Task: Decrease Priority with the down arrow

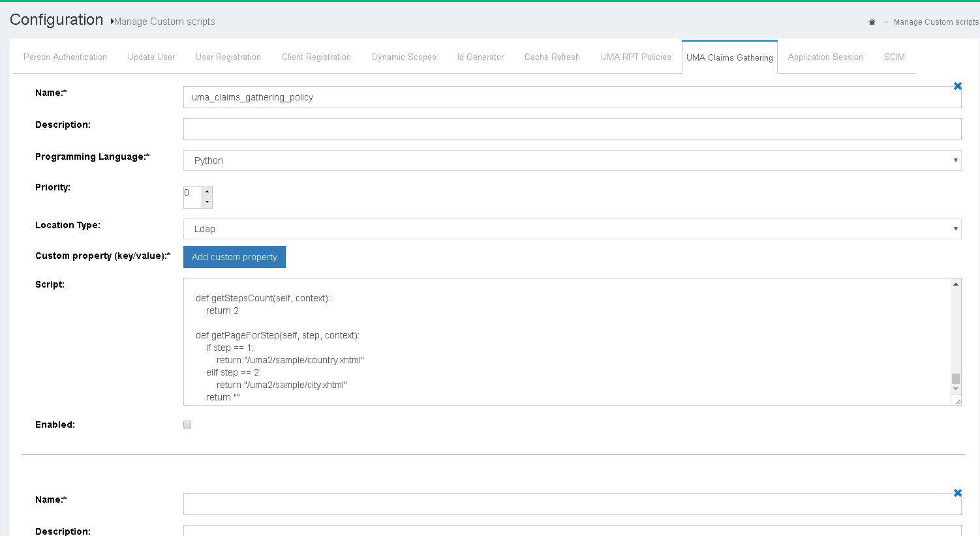Action: (x=207, y=202)
